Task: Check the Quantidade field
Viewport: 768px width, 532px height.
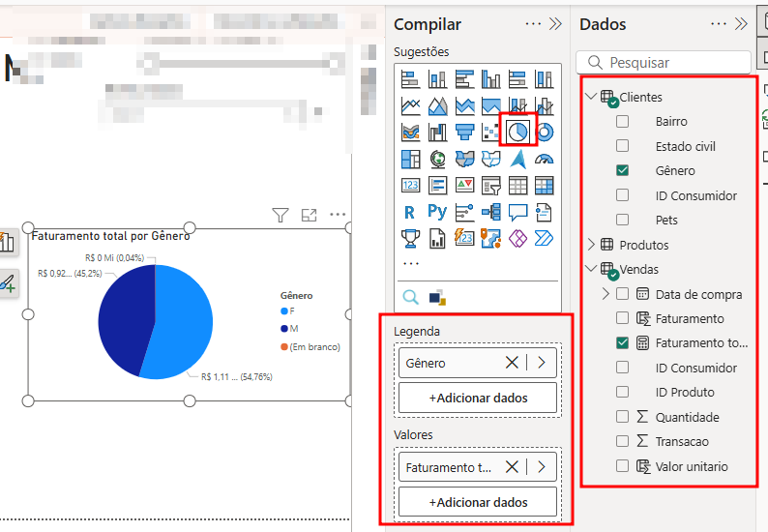Action: pos(622,416)
